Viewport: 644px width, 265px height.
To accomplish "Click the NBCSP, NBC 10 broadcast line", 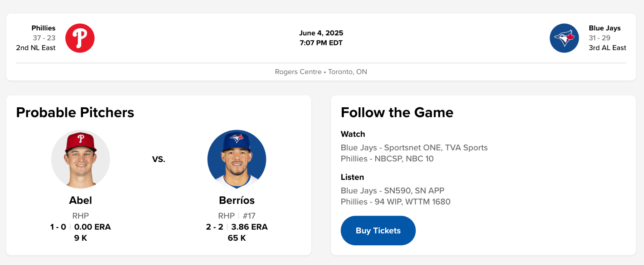I will pos(387,159).
